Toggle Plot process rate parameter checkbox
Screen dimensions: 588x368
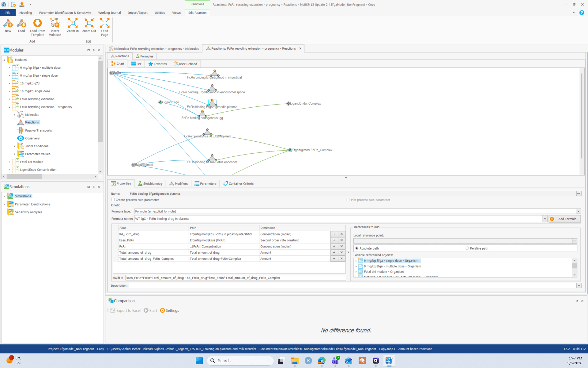pos(348,200)
